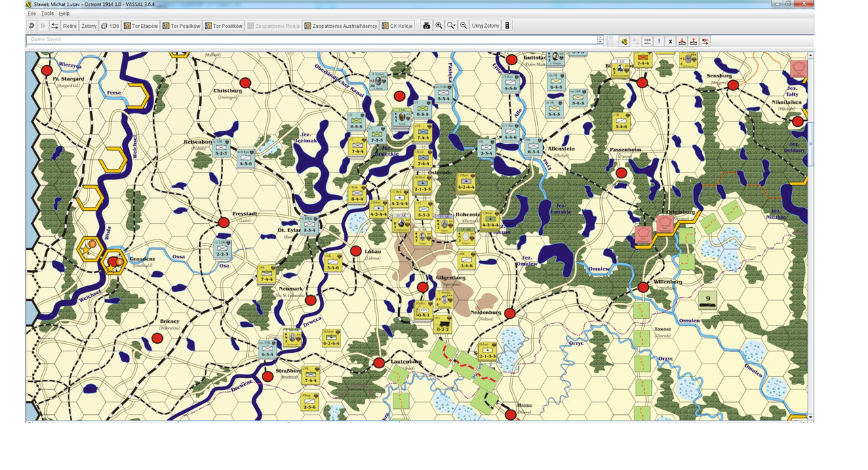Focus the chat input showing Game Saved

311,40
